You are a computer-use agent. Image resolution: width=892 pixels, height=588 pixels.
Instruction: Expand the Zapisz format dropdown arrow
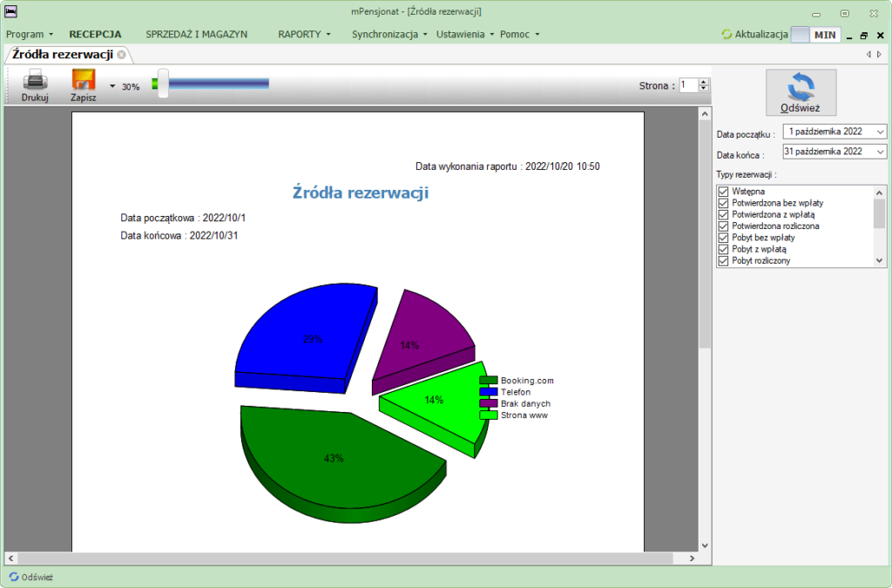click(x=112, y=86)
